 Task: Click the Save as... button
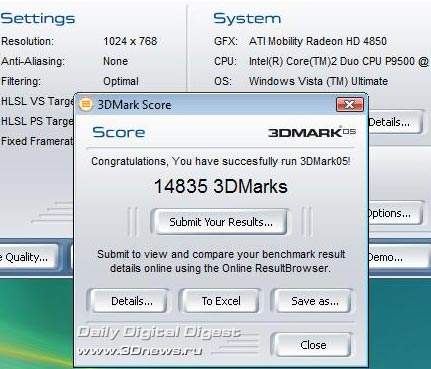(x=315, y=301)
